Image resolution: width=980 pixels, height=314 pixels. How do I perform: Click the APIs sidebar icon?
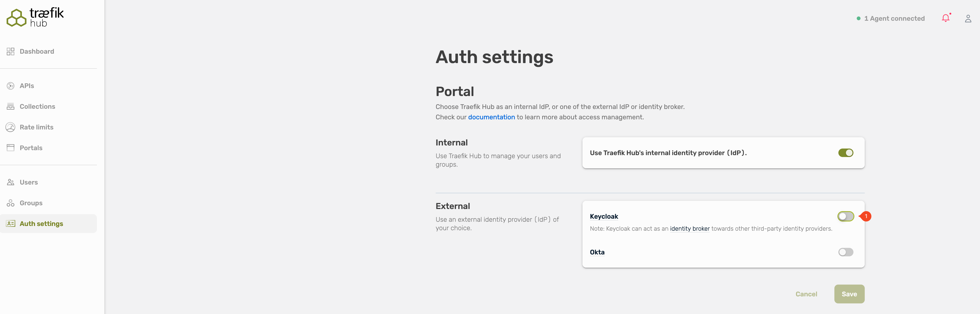(x=11, y=86)
